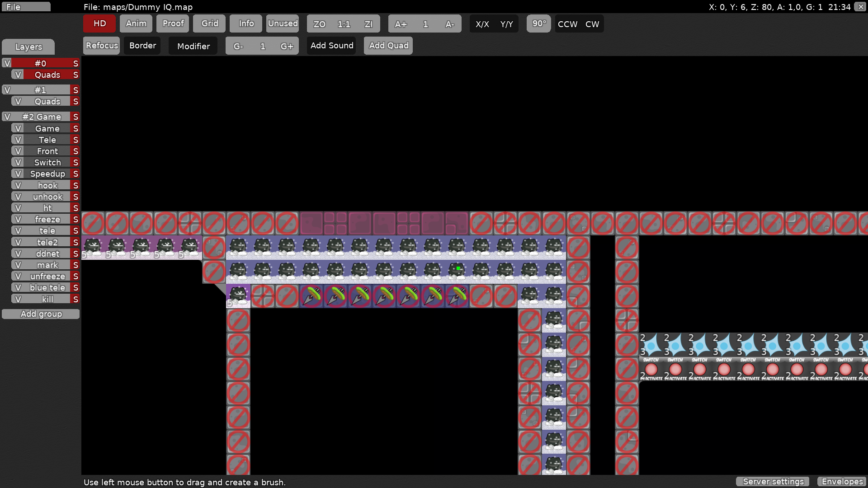The height and width of the screenshot is (488, 868).
Task: Toggle HD textures mode
Action: [x=99, y=23]
